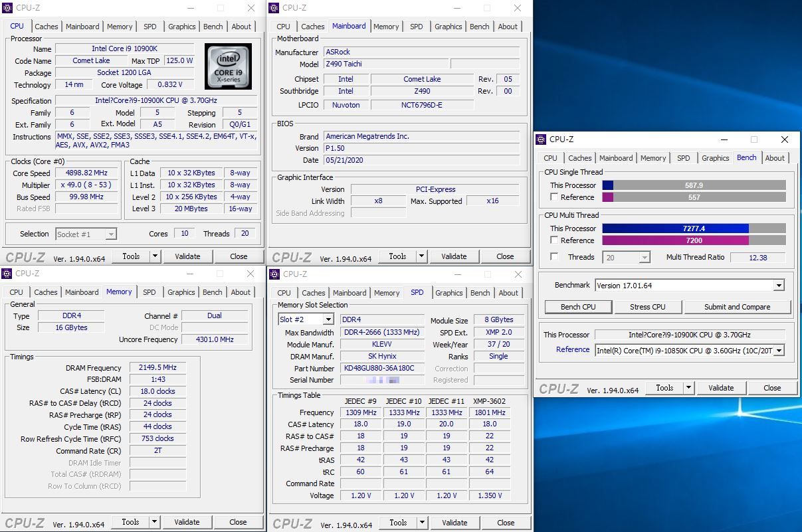Open the Memory tab in the Mainboard window

coord(386,27)
